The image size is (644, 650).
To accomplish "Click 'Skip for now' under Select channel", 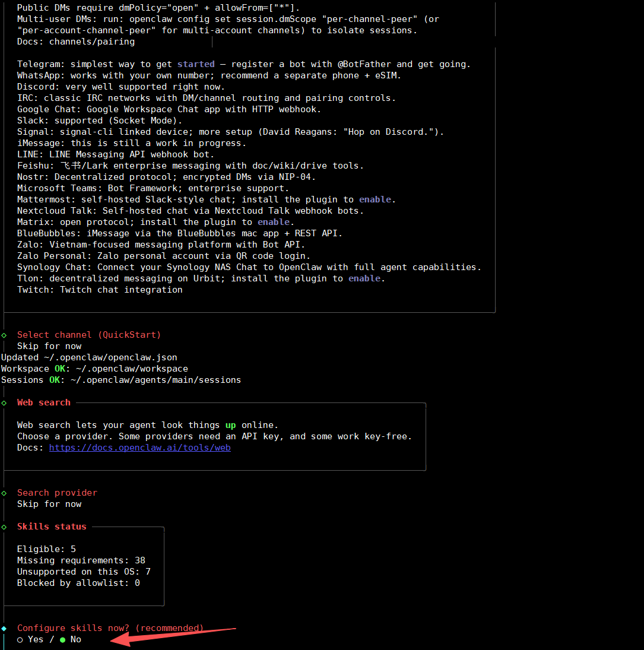I will [49, 346].
